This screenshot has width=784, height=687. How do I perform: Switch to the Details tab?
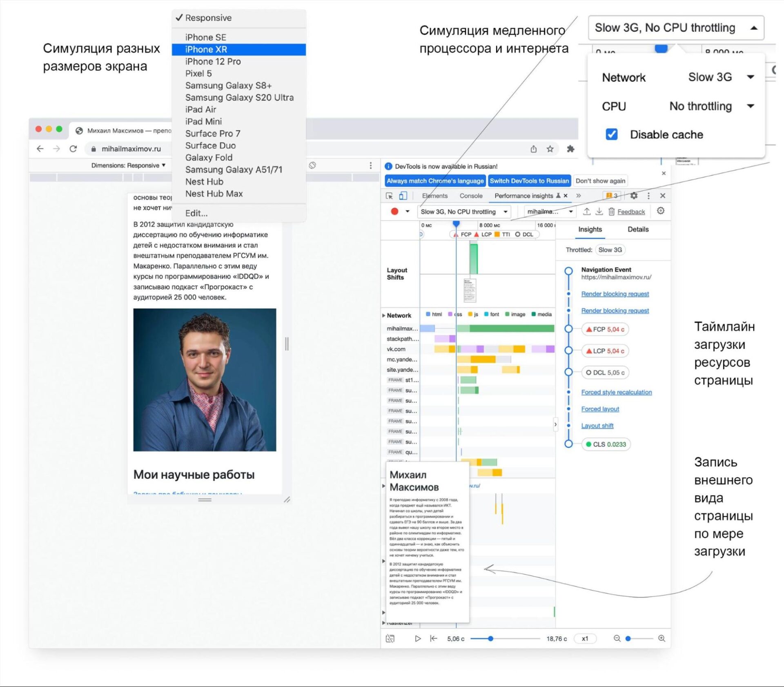click(638, 230)
